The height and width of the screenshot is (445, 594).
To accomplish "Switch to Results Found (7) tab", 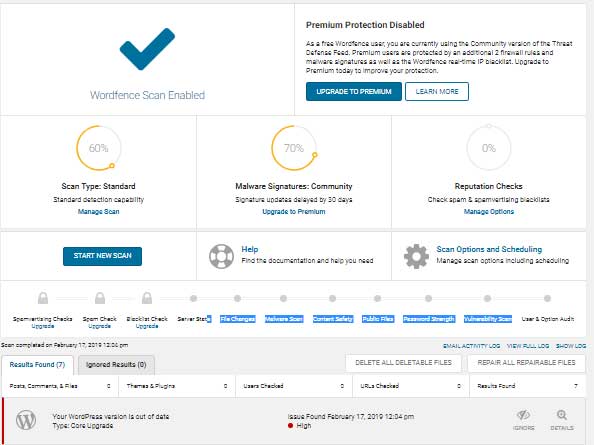I will (37, 365).
